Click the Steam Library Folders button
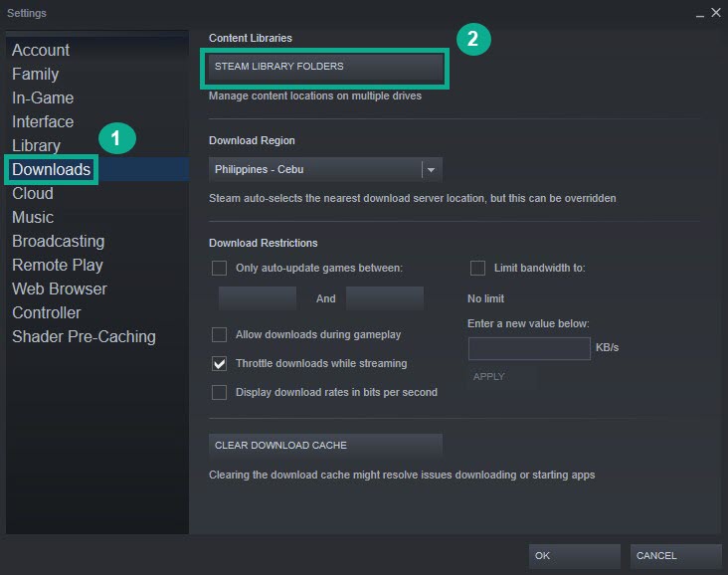Viewport: 728px width, 575px height. pos(325,67)
